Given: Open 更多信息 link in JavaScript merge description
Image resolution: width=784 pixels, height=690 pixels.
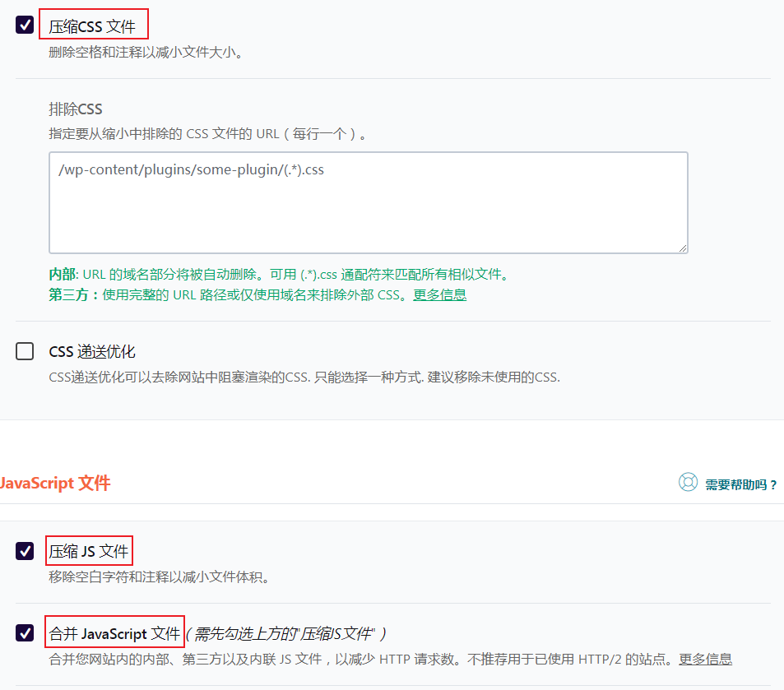Looking at the screenshot, I should click(x=705, y=659).
